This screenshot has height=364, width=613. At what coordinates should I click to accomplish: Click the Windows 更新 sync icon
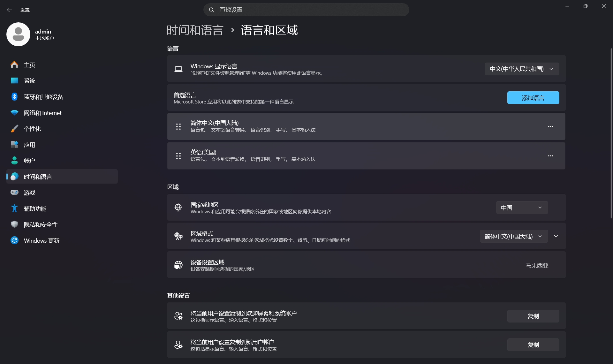point(14,240)
